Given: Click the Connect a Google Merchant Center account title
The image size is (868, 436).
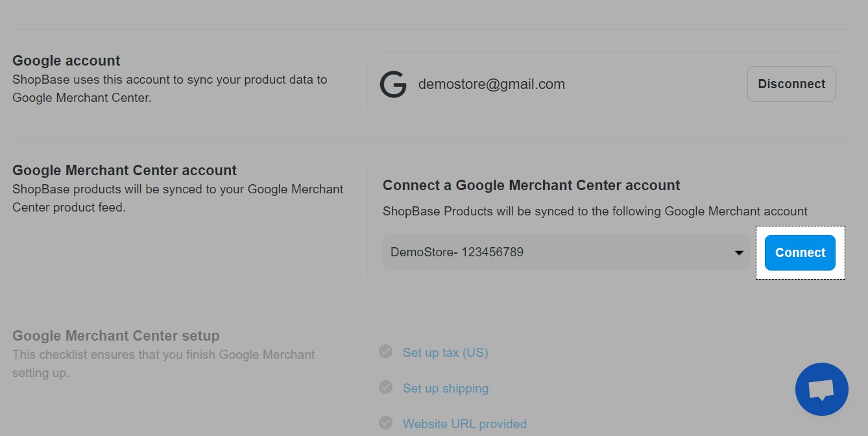Looking at the screenshot, I should pos(531,185).
